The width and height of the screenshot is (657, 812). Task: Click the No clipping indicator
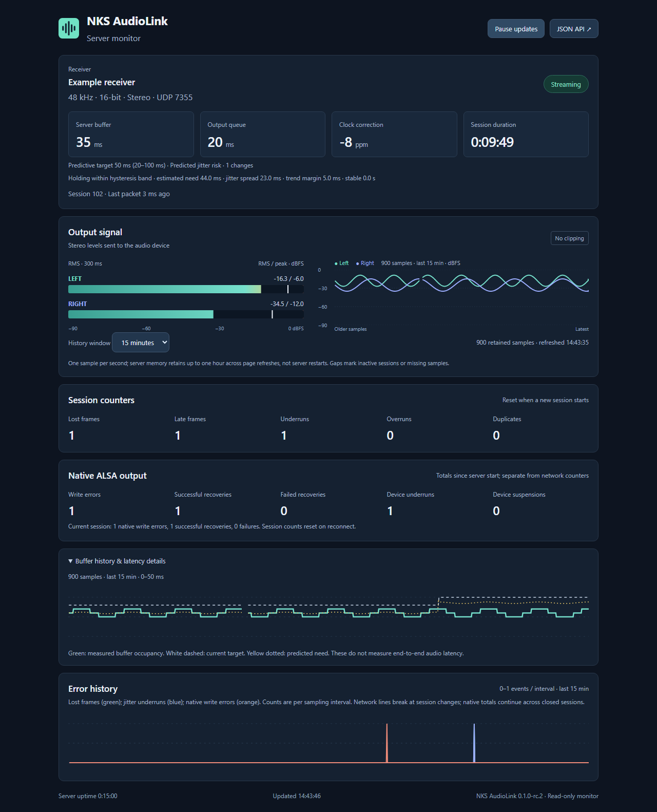click(x=569, y=238)
